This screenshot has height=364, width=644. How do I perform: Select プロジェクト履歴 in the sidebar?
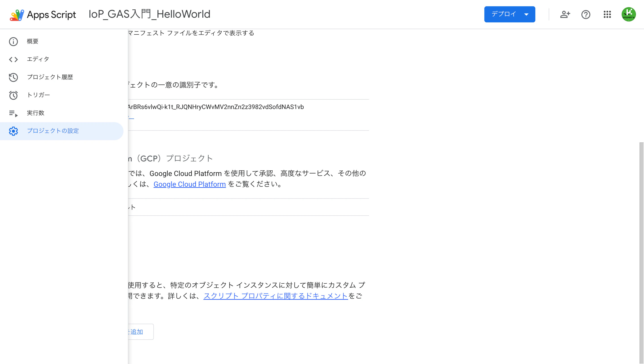point(61,77)
